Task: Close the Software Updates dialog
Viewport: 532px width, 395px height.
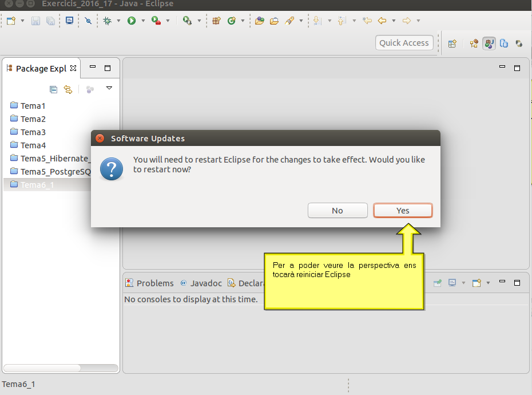Action: (100, 138)
